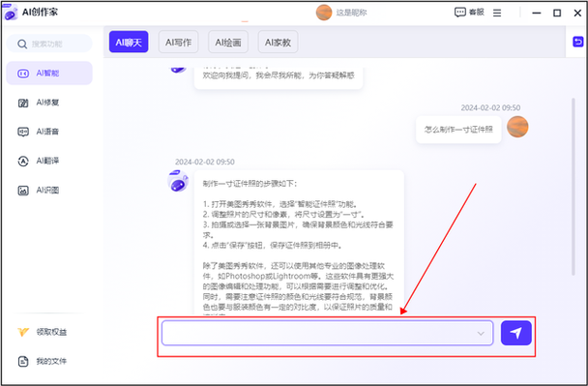Click the 这是昵称 nickname text
Image resolution: width=588 pixels, height=386 pixels.
[x=351, y=13]
